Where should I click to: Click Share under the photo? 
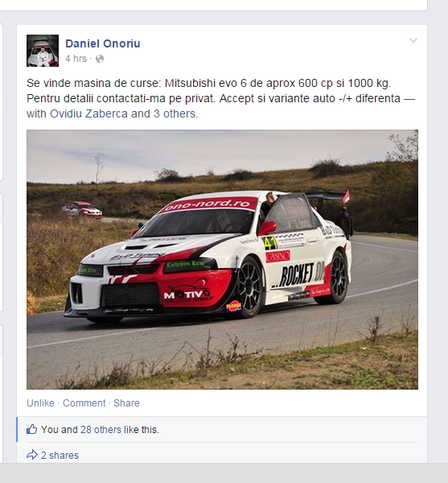tap(126, 403)
